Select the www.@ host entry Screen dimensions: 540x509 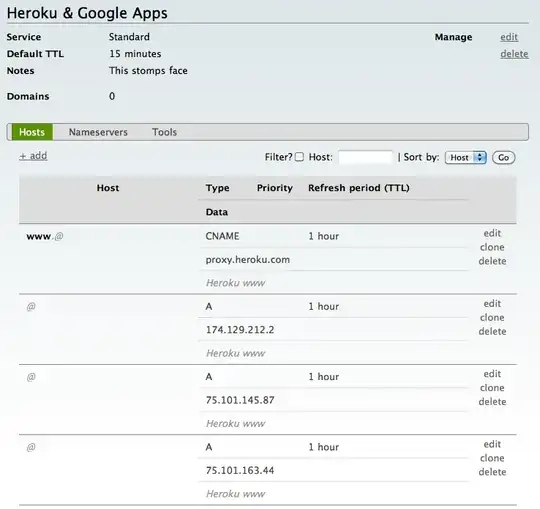pos(45,236)
